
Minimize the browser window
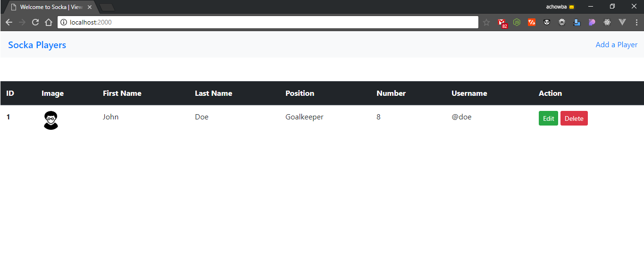click(590, 7)
